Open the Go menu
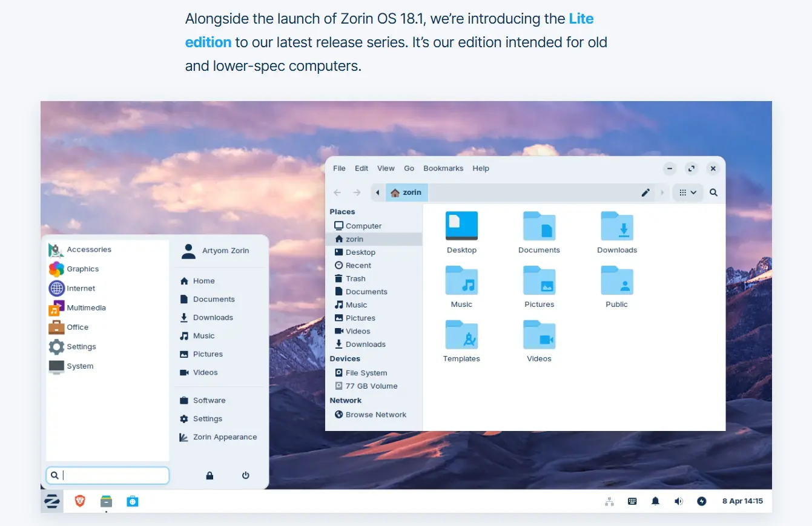Screen dimensions: 812x526 point(409,168)
